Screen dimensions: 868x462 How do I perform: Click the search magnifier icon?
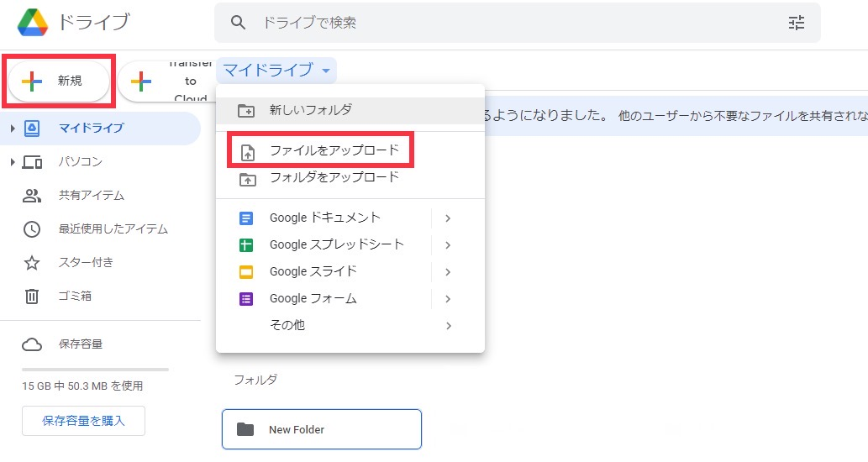(238, 23)
